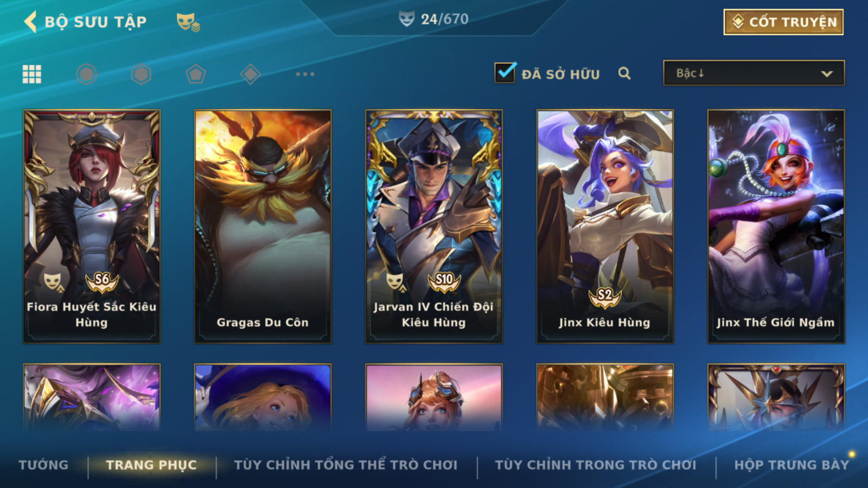Open skin search with magnifier icon
Image resolution: width=868 pixels, height=488 pixels.
(624, 74)
